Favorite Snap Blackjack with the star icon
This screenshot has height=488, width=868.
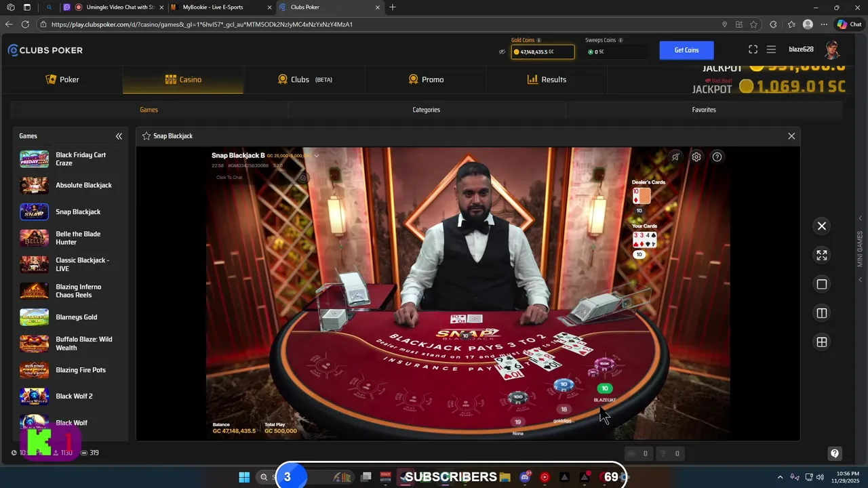tap(146, 136)
